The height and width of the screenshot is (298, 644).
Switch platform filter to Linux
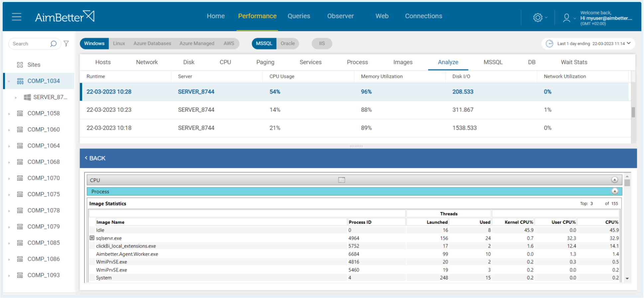119,44
